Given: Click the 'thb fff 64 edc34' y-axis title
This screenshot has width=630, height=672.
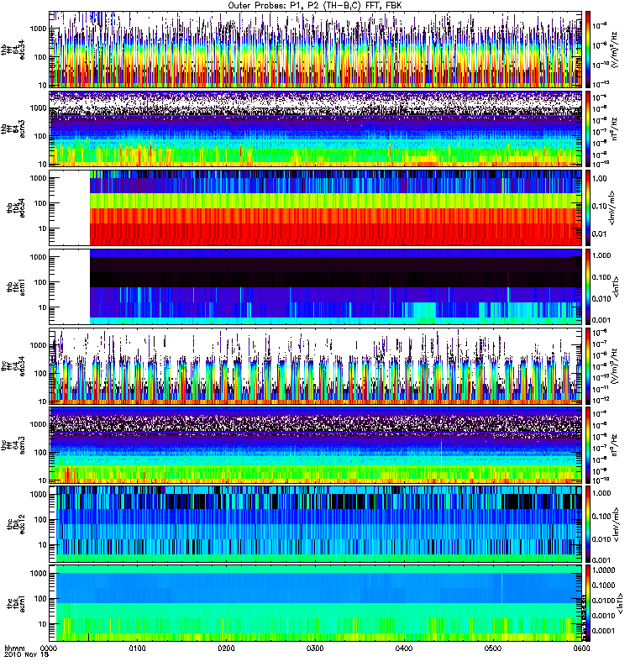Looking at the screenshot, I should click(x=13, y=50).
